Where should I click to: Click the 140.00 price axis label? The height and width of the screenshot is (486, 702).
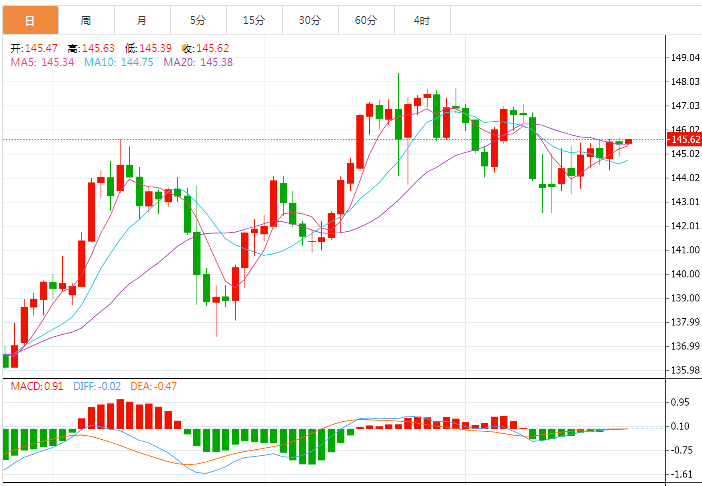coord(685,274)
